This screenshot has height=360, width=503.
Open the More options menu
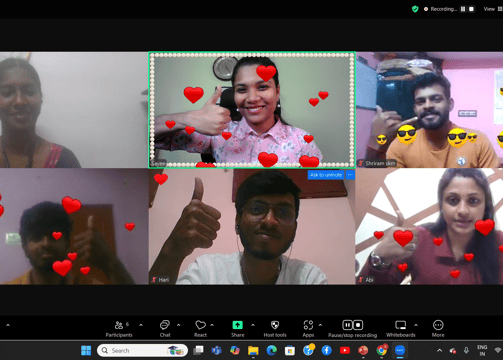438,329
